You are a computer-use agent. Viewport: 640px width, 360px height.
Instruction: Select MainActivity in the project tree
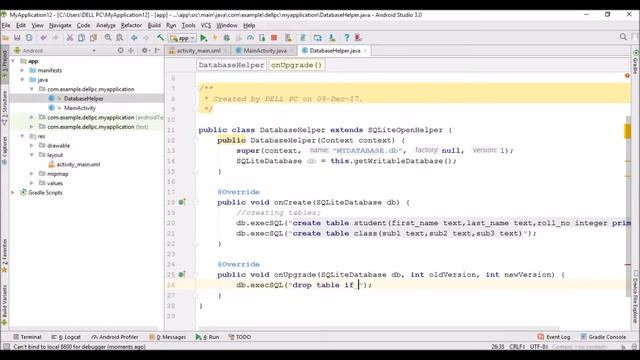[80, 108]
